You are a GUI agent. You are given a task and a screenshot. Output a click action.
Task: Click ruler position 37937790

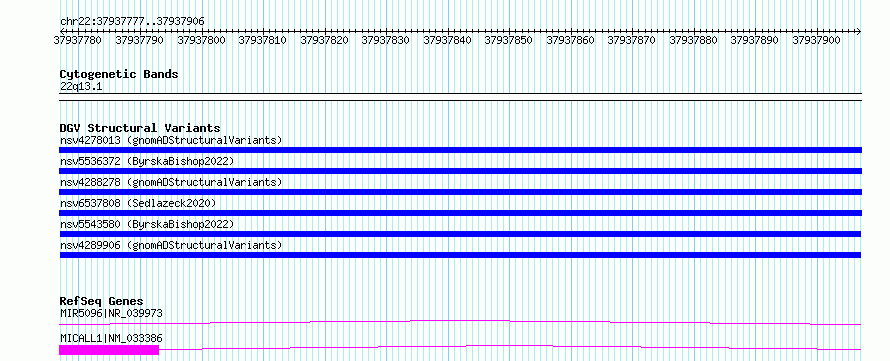(x=139, y=40)
